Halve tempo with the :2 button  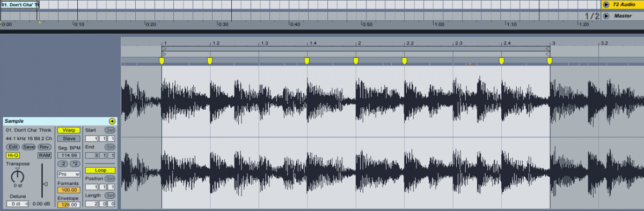point(63,163)
